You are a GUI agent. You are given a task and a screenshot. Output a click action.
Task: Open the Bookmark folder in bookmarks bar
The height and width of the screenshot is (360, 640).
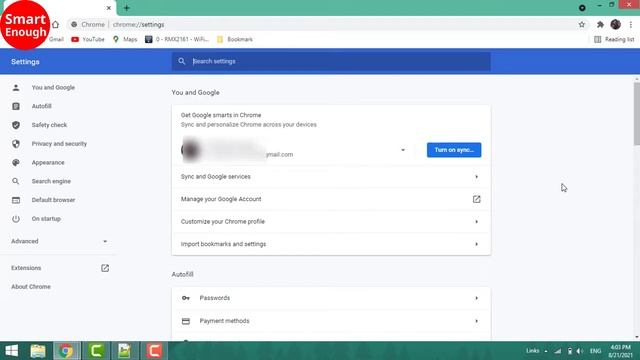pyautogui.click(x=235, y=39)
